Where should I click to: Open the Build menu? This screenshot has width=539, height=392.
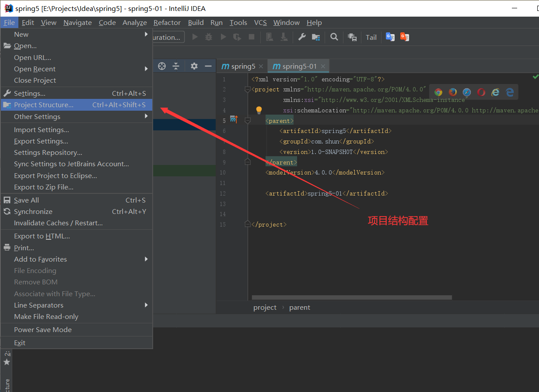196,23
